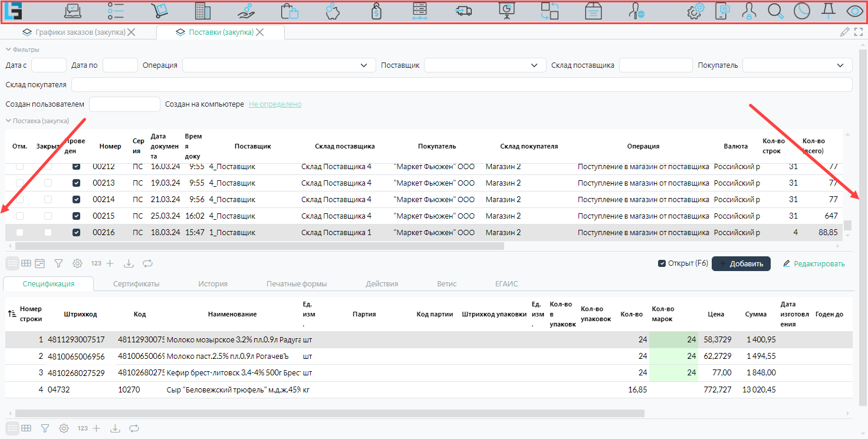Check the Отм. box for document 00216
Image resolution: width=868 pixels, height=439 pixels.
[x=20, y=233]
